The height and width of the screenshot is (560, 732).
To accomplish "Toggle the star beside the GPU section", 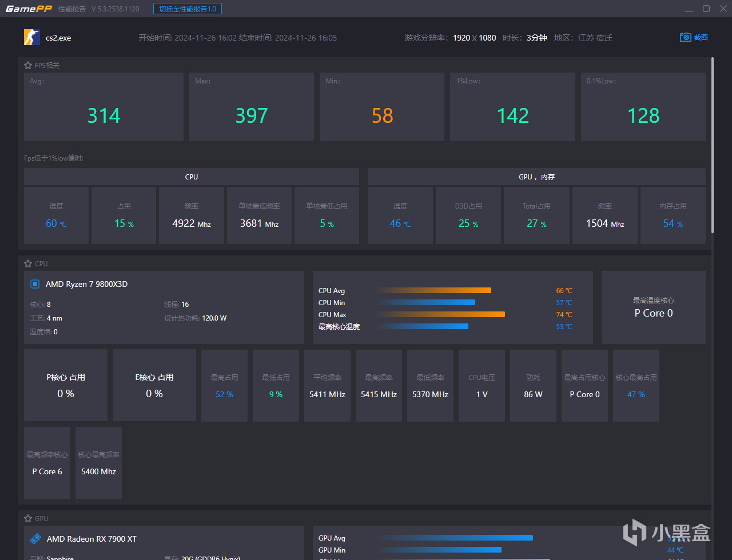I will click(28, 519).
